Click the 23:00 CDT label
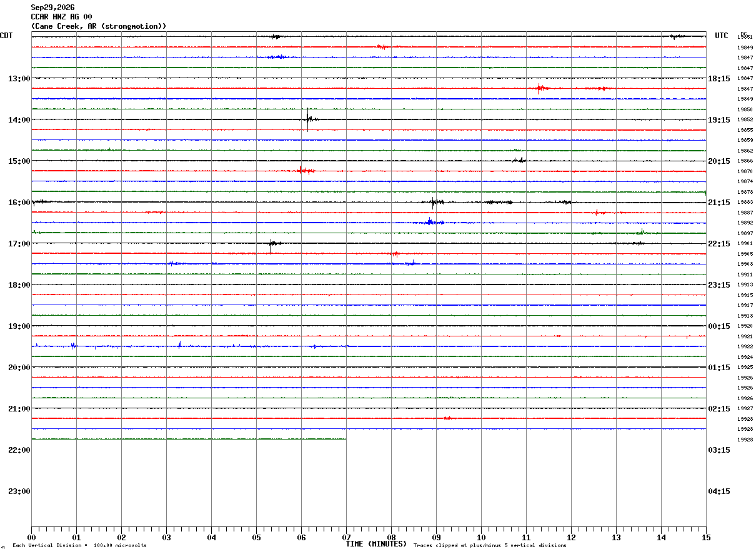The height and width of the screenshot is (554, 756). click(19, 491)
